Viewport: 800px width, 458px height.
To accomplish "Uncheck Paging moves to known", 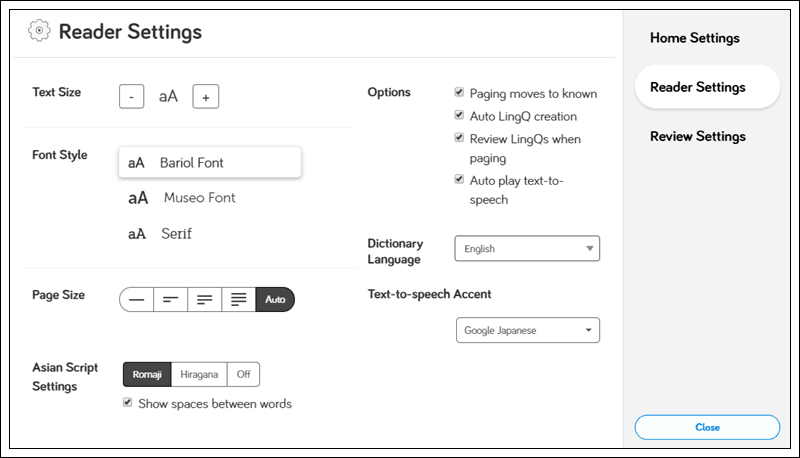I will 459,93.
